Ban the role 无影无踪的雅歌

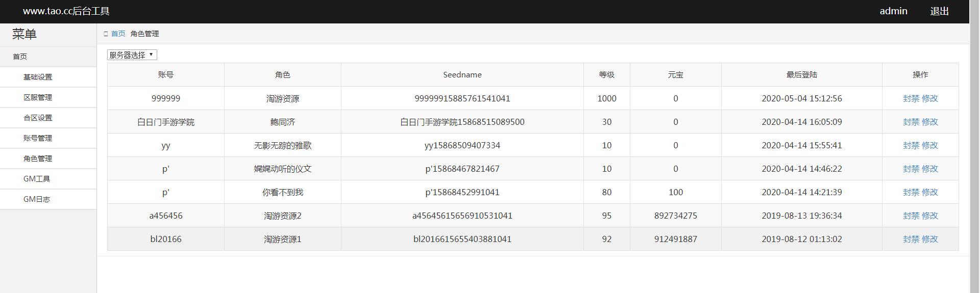point(911,145)
